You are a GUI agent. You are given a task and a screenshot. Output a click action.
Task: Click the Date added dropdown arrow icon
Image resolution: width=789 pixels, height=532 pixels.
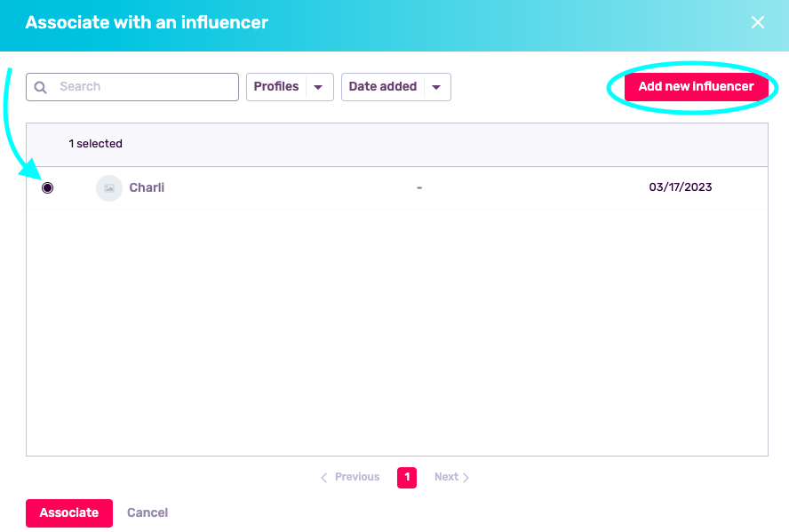436,87
